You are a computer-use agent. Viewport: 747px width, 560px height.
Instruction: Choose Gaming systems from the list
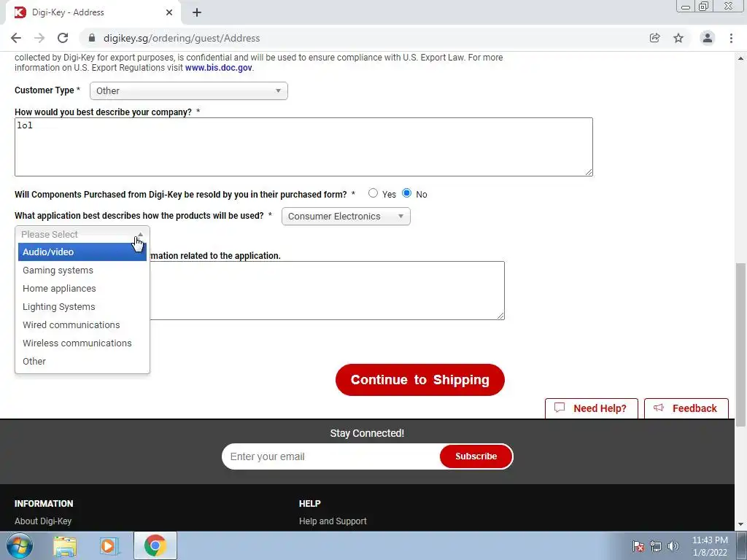(x=82, y=270)
